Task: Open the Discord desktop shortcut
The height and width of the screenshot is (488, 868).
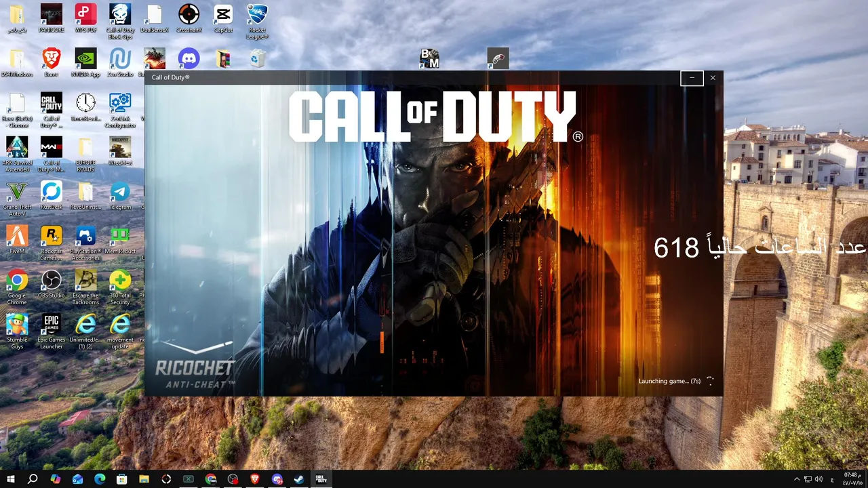Action: click(189, 58)
